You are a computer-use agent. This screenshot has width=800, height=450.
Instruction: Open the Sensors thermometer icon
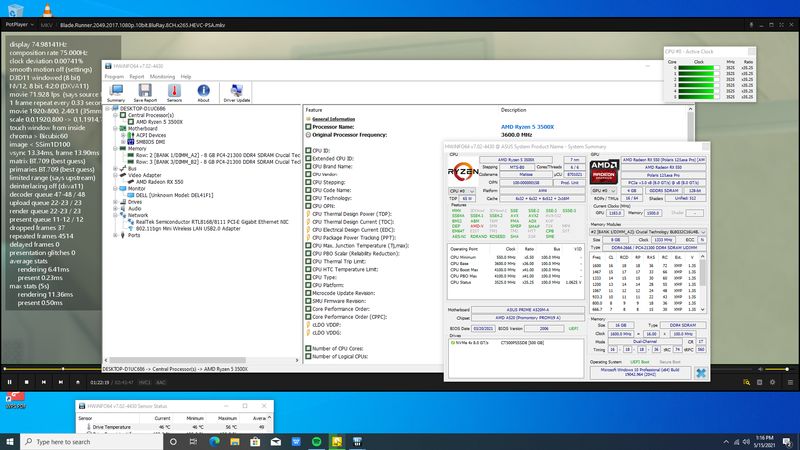174,93
